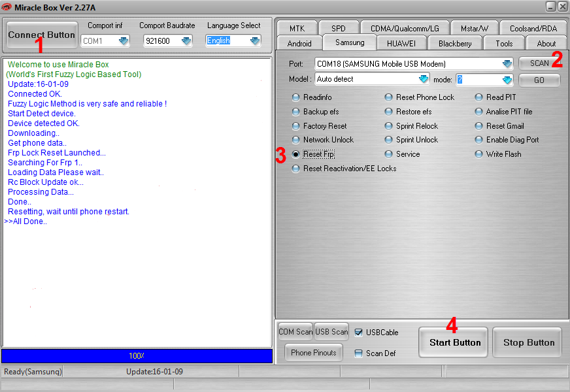Screen dimensions: 570x392
Task: Open the Tools tab
Action: (x=504, y=44)
